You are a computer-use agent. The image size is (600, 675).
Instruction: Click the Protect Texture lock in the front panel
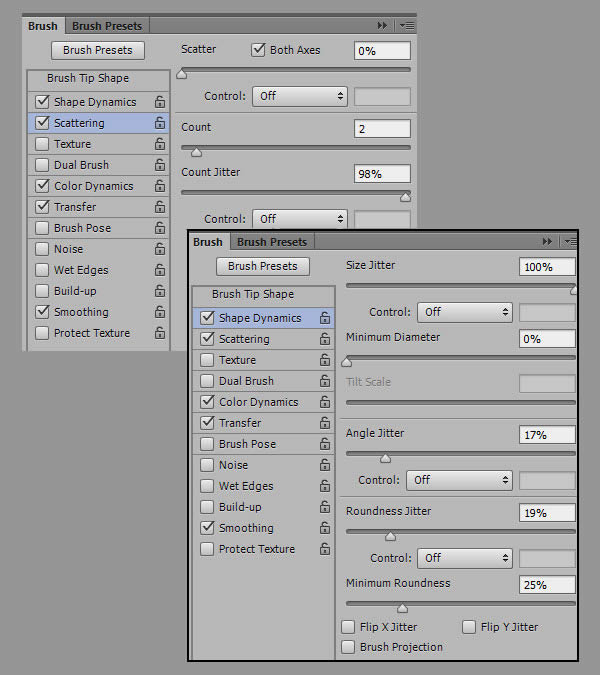tap(324, 549)
